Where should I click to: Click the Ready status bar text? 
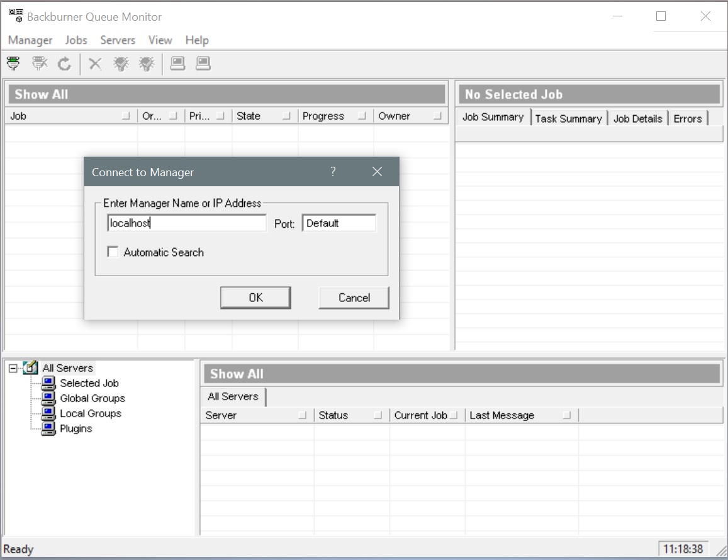pos(19,549)
